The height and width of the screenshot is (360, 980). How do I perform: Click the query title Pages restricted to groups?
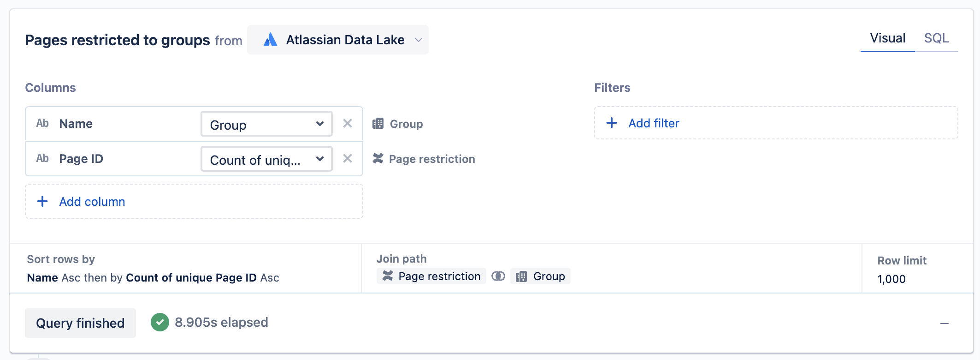tap(118, 40)
